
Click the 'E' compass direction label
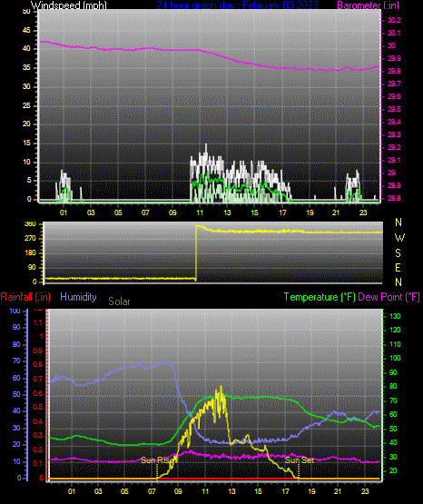(x=398, y=267)
